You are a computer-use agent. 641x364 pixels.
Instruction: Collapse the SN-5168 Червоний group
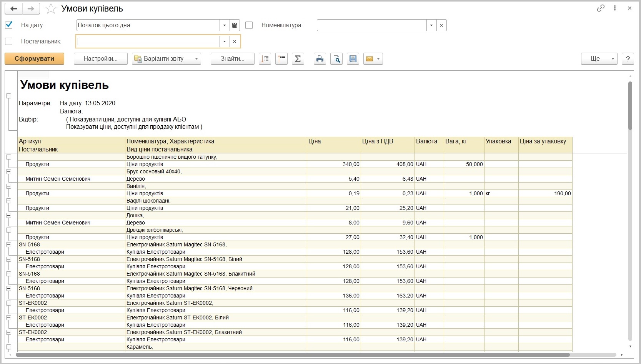(x=8, y=288)
